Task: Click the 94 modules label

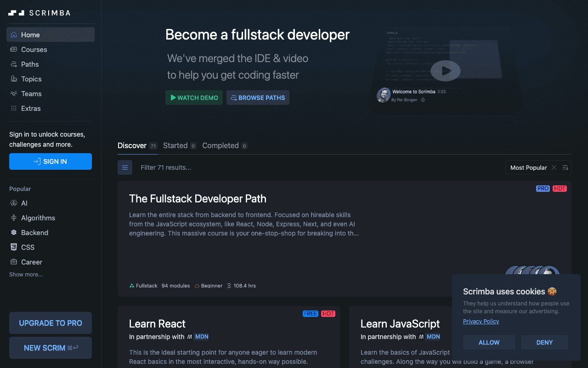Action: 175,286
